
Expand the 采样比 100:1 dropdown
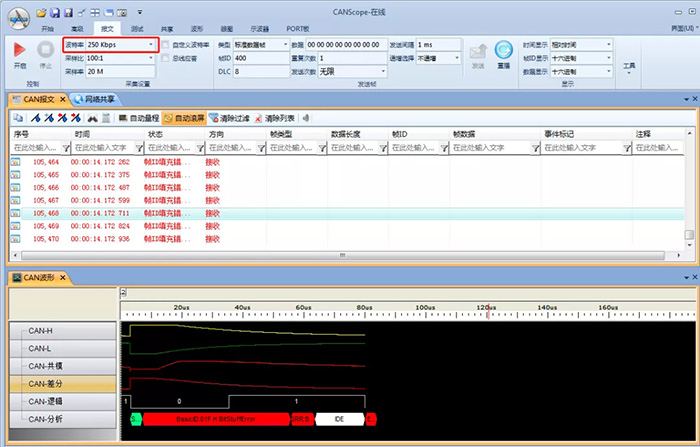click(151, 58)
